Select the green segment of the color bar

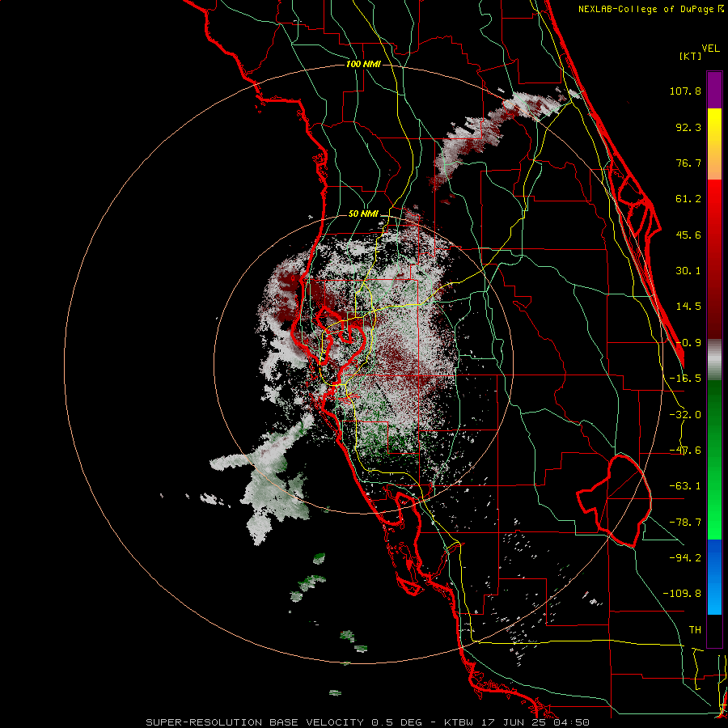tap(714, 459)
